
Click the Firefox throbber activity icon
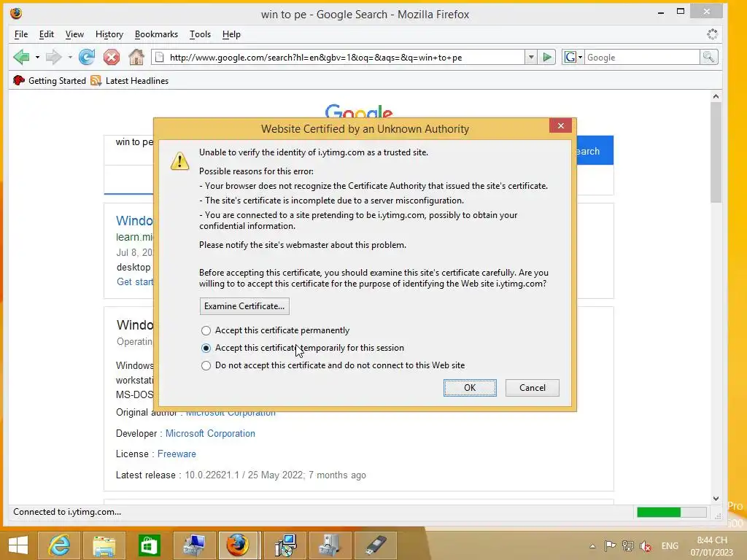pyautogui.click(x=712, y=34)
